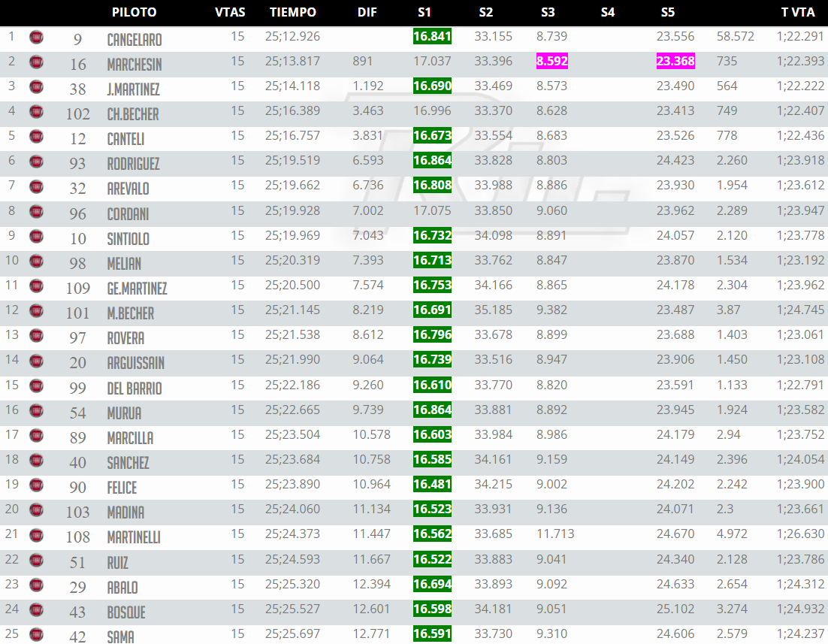The image size is (828, 644).
Task: Click the brand logo beside Felice
Action: coord(36,485)
